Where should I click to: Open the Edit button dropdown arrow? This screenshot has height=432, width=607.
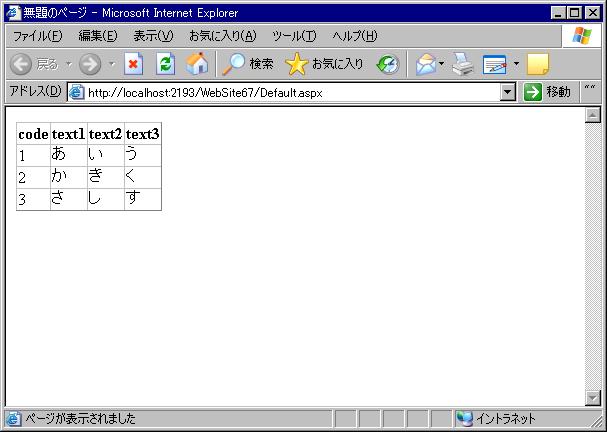pyautogui.click(x=516, y=63)
